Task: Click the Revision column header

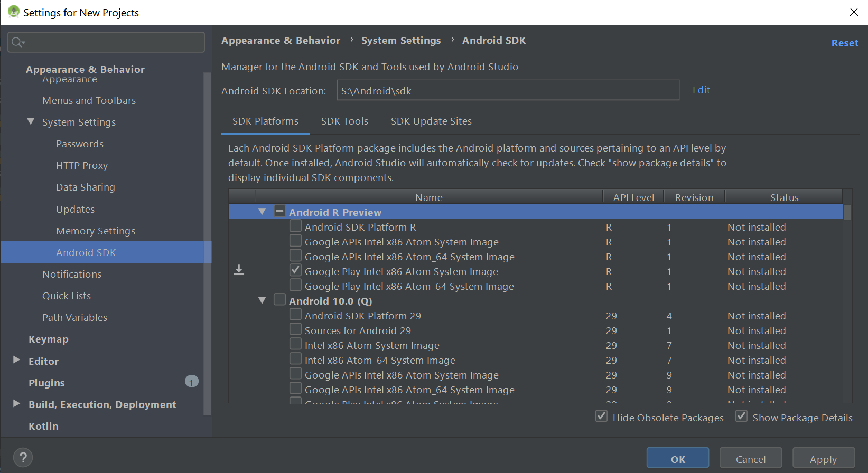Action: pos(694,197)
